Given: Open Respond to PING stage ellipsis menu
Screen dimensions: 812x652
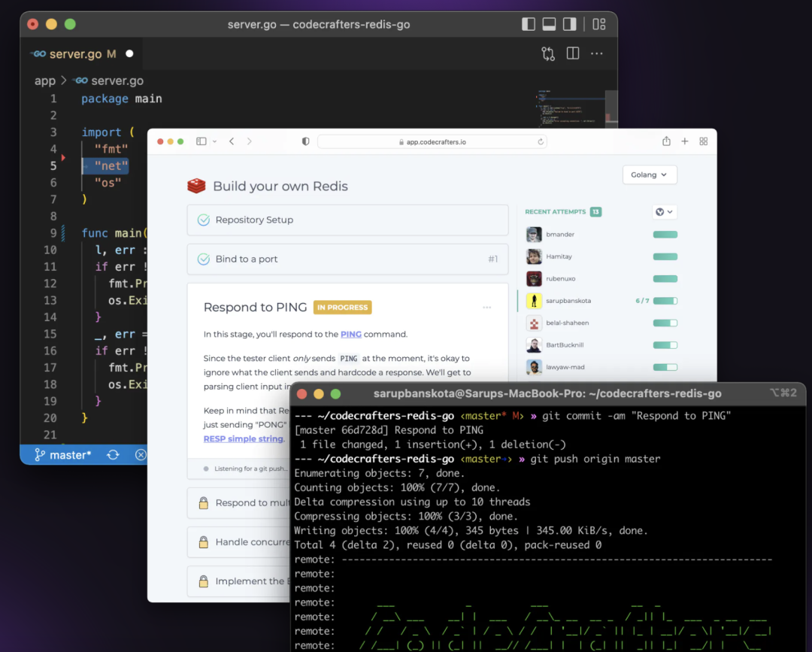Looking at the screenshot, I should point(486,308).
